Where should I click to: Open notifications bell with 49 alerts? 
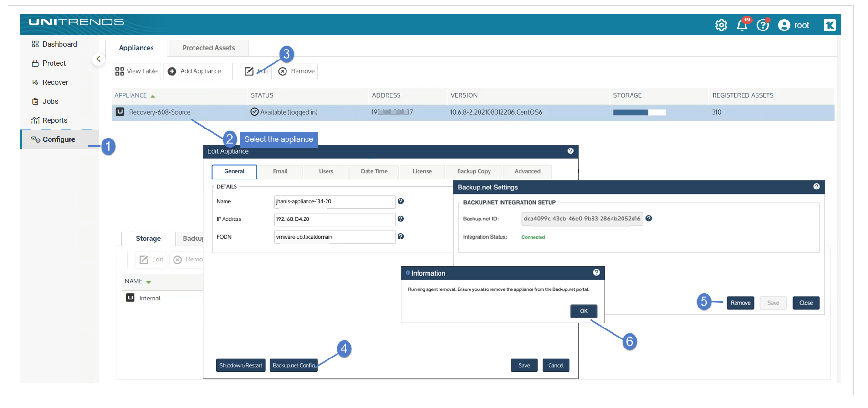tap(743, 25)
